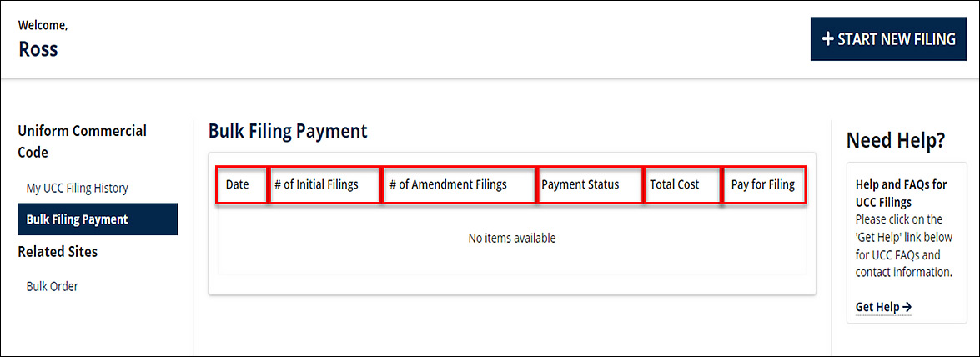Click the Total Cost column header

click(x=675, y=185)
